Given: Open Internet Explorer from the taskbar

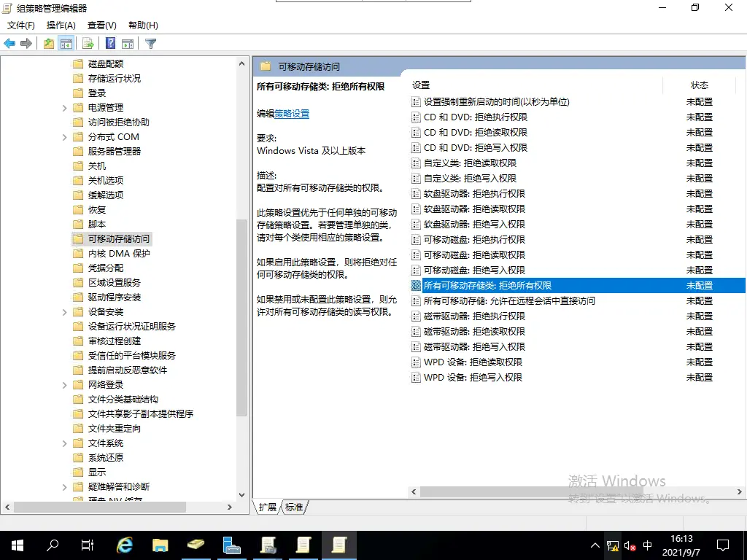Looking at the screenshot, I should tap(124, 545).
